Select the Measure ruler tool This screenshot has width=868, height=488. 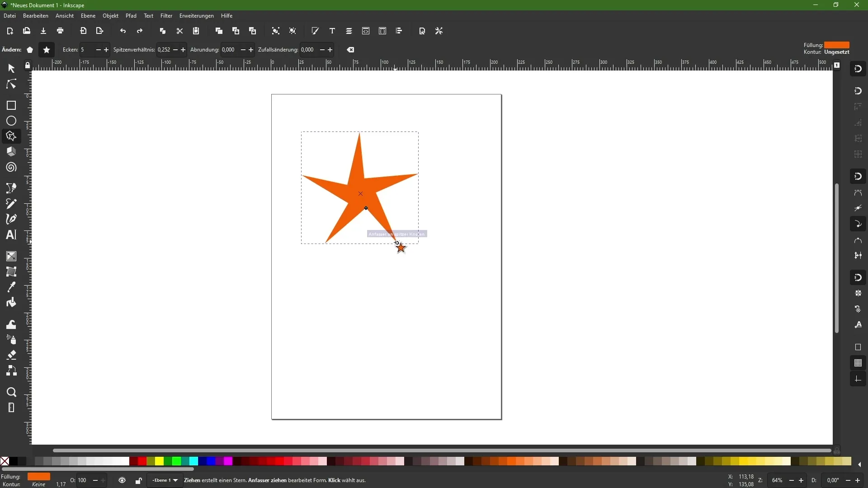click(x=11, y=408)
